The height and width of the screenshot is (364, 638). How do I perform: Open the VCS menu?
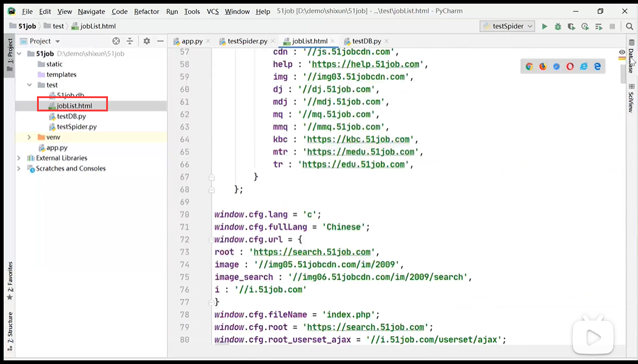pyautogui.click(x=212, y=12)
